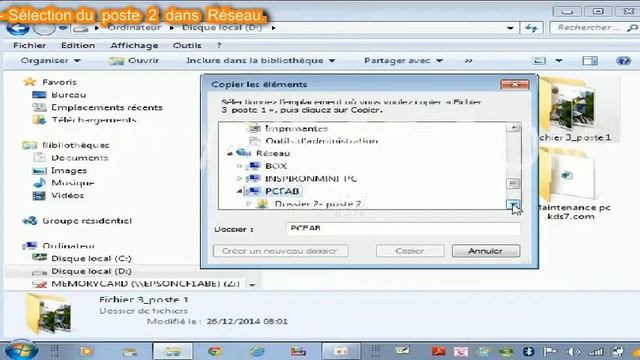Open the Vidéos library

point(67,196)
